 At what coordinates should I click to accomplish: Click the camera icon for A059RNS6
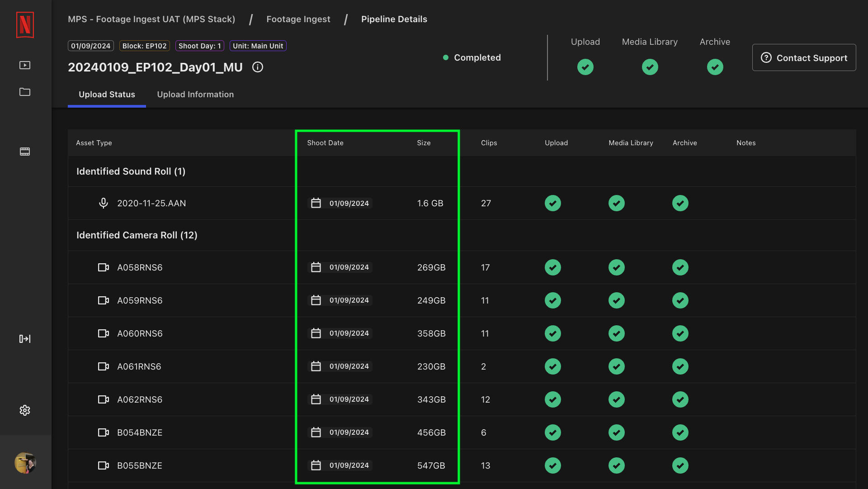click(104, 300)
